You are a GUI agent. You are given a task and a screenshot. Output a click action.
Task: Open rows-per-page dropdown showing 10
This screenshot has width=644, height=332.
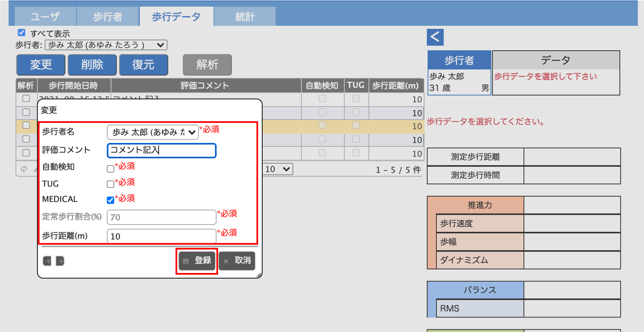[x=278, y=169]
